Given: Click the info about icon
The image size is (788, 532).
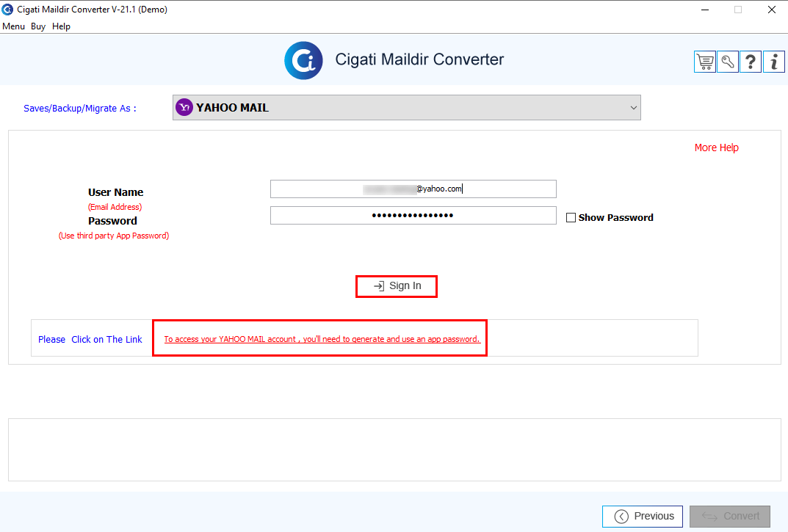Looking at the screenshot, I should click(774, 62).
